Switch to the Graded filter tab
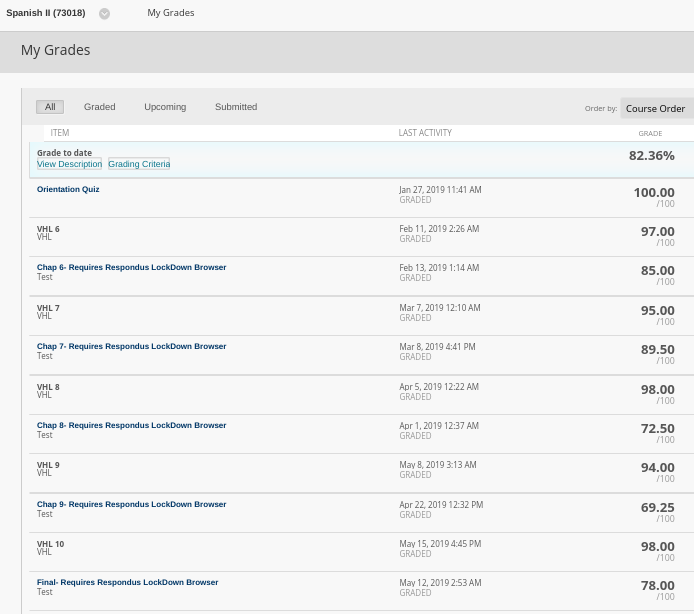The width and height of the screenshot is (694, 614). (99, 107)
